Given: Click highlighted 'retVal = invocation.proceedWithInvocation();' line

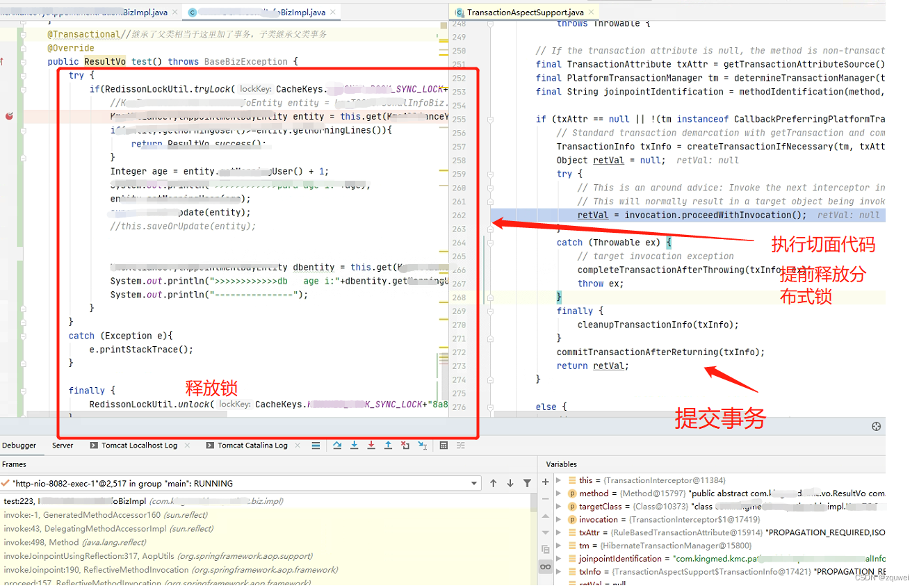Looking at the screenshot, I should click(x=692, y=215).
